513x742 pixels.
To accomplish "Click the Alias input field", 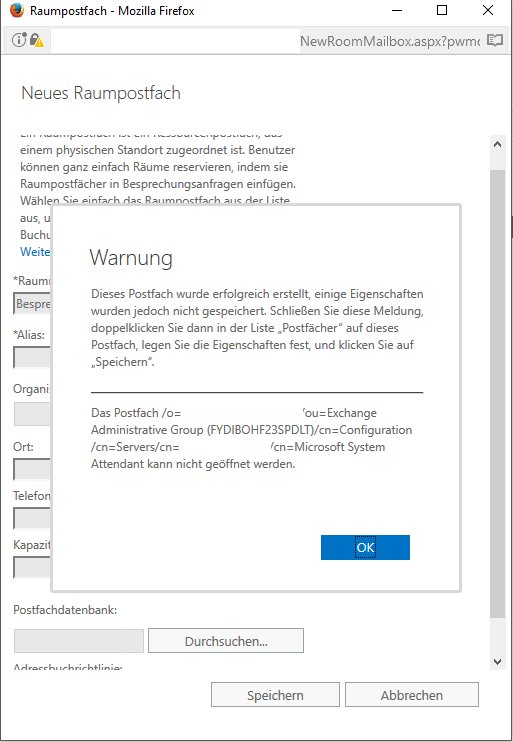I will pos(32,357).
